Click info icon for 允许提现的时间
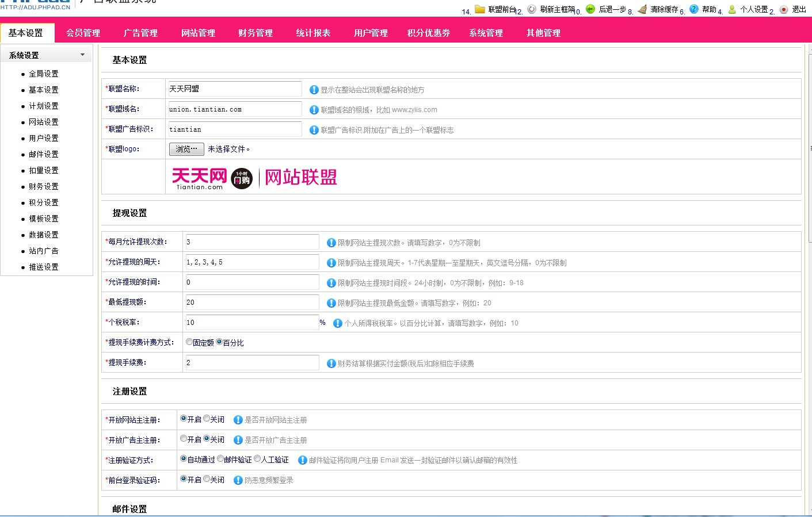The width and height of the screenshot is (812, 517). [331, 283]
